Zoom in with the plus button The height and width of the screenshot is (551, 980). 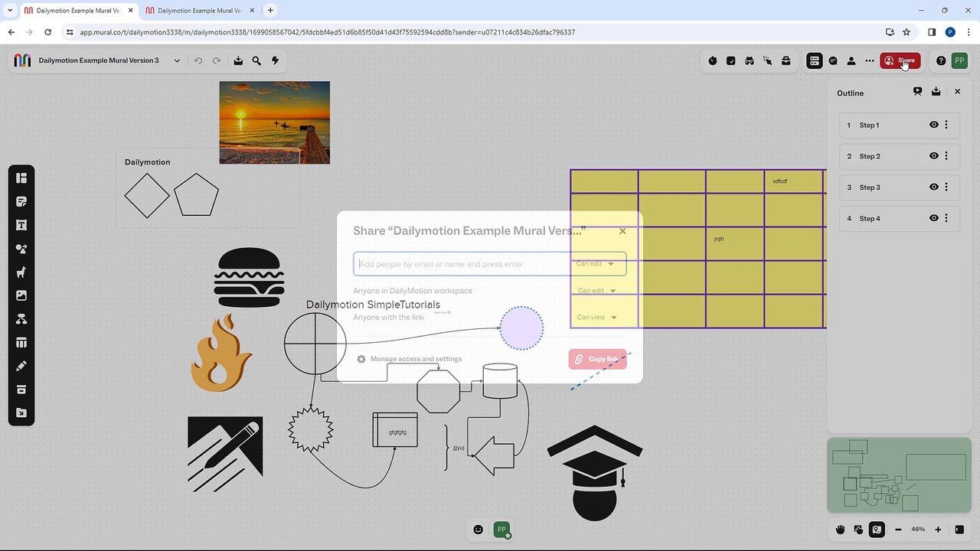[x=938, y=530]
